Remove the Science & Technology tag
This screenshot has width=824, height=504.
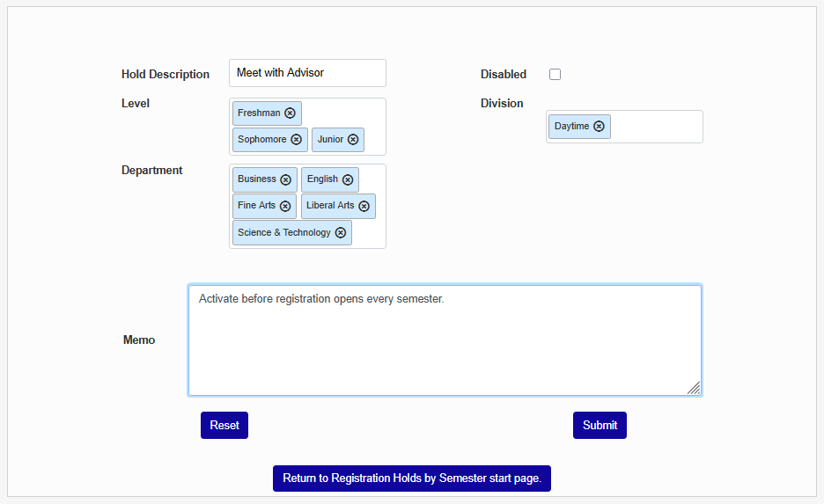[340, 232]
